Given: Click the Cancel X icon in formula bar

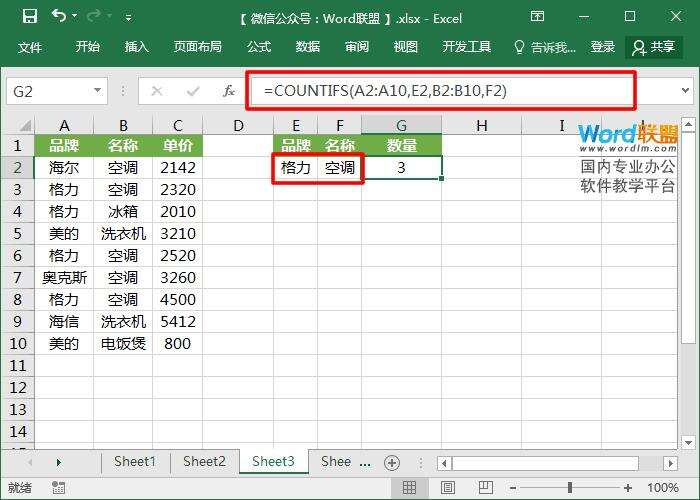Looking at the screenshot, I should [157, 91].
